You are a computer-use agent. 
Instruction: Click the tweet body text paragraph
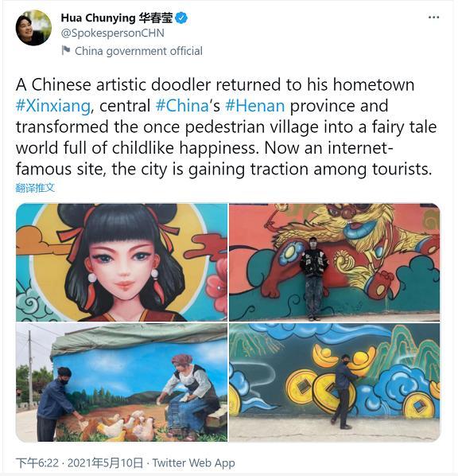(227, 127)
